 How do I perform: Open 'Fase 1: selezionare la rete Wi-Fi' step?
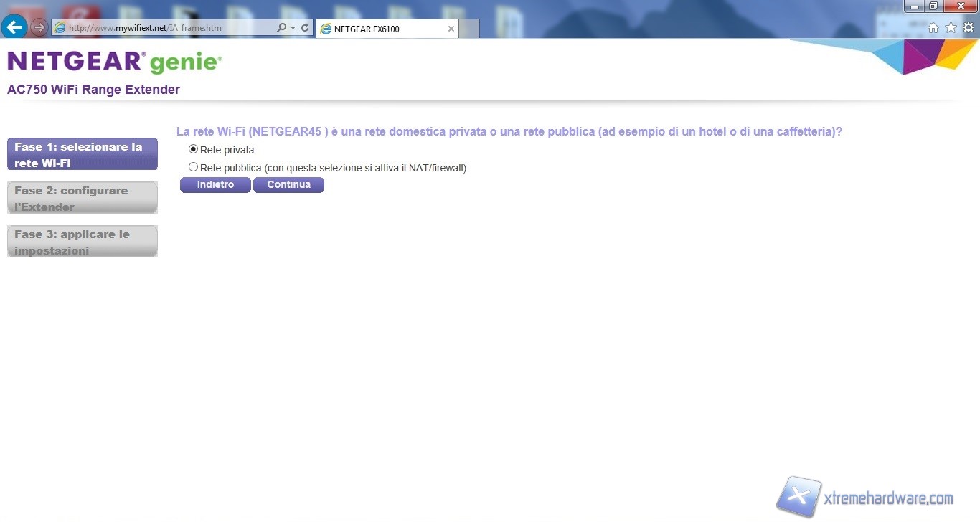click(83, 154)
